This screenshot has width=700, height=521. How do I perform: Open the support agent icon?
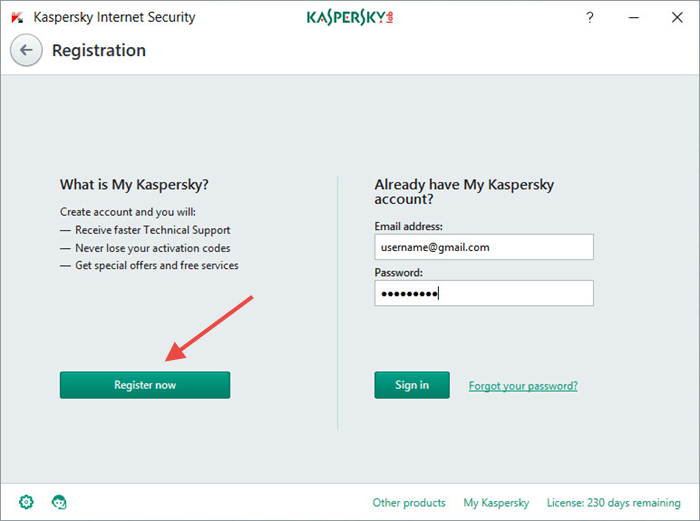point(59,502)
